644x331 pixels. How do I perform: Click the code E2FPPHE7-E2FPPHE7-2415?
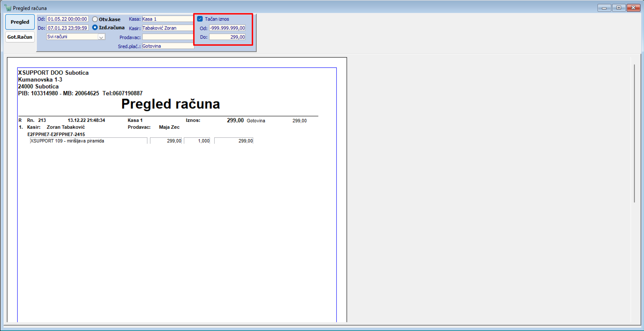pyautogui.click(x=56, y=134)
